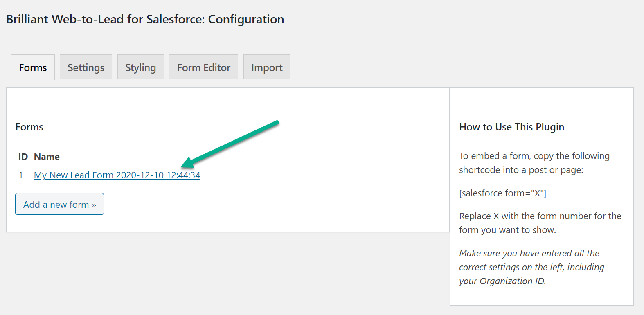This screenshot has width=644, height=315.
Task: Open the Import tab
Action: 267,67
